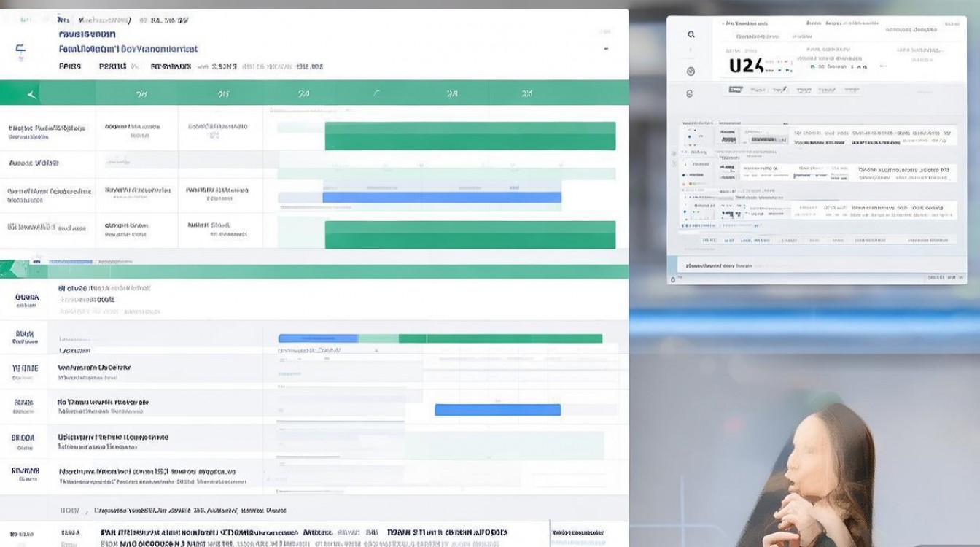Click the topmost green bar in the upper Gantt chart

coord(470,136)
